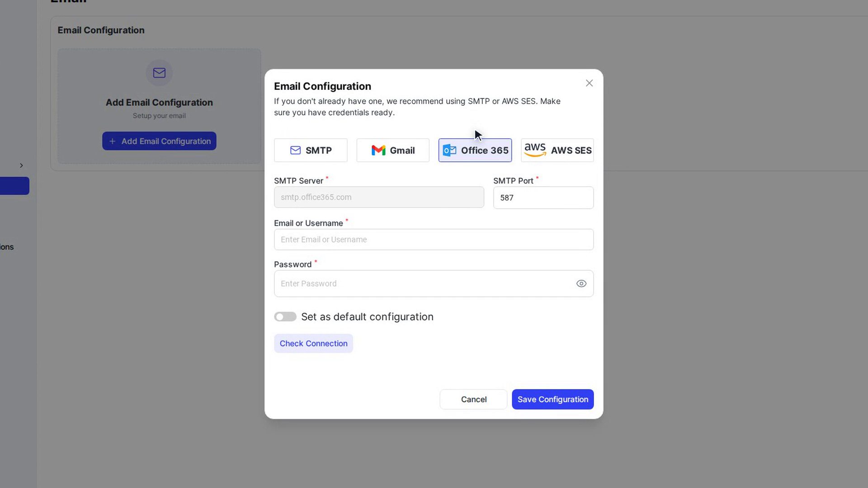Click the envelope icon on SMTP option

[295, 150]
